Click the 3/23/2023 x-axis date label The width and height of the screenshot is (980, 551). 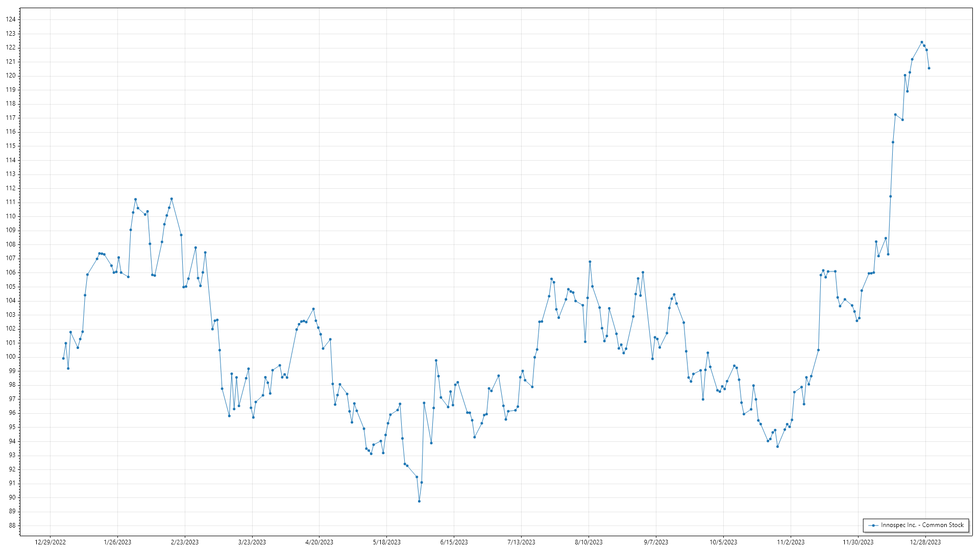(x=252, y=542)
